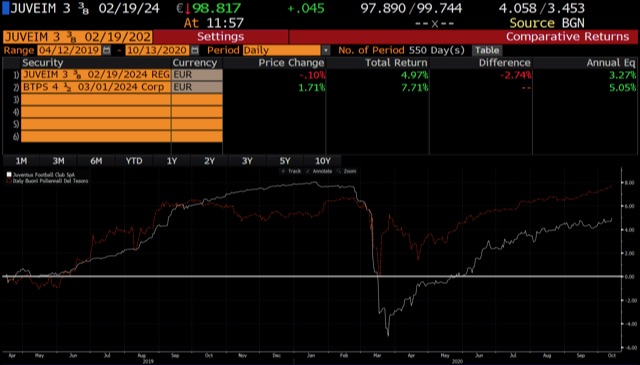
Task: Open the calendar picker for end date 10/13/2020
Action: (195, 50)
